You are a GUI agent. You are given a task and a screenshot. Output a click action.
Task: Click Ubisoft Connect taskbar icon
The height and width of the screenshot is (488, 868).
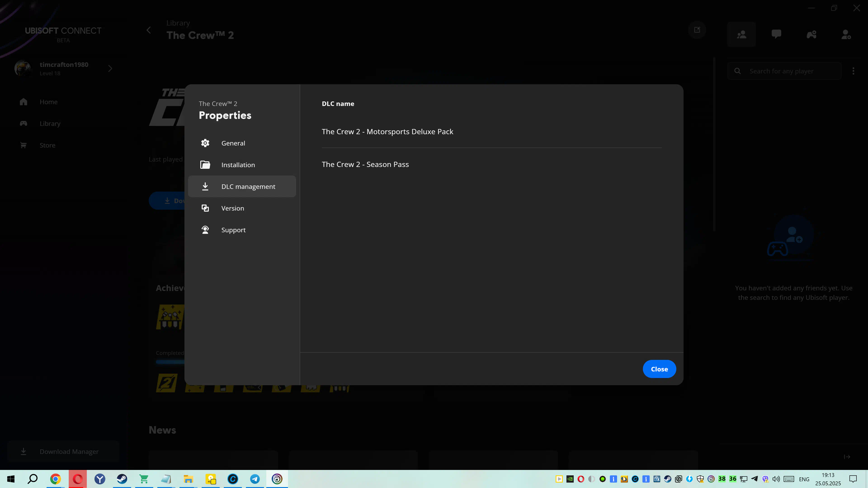click(x=277, y=479)
